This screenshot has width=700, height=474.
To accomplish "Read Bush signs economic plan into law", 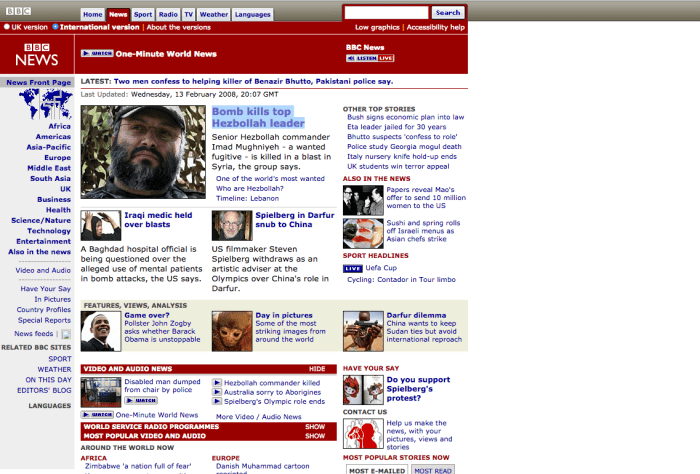I will [406, 117].
